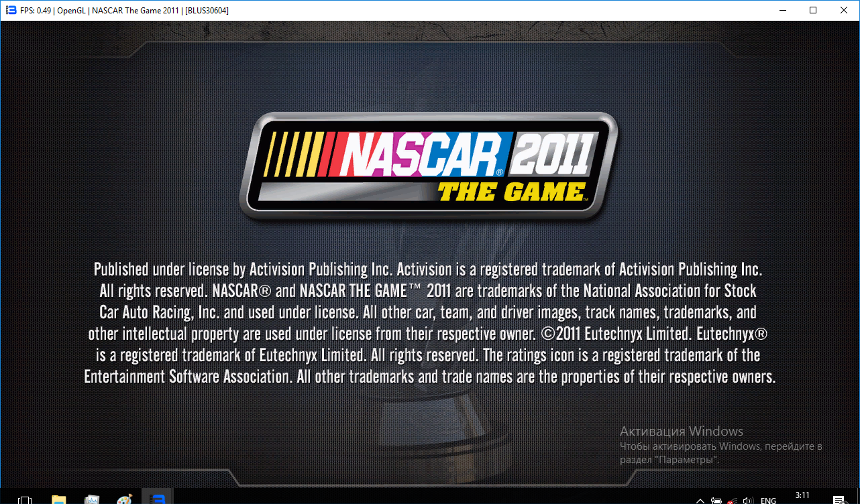Switch the ENG input language indicator

coord(768,500)
